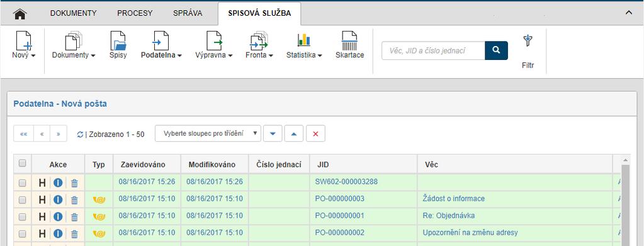Click the table's vertical scrollbar
644x246 pixels.
pyautogui.click(x=626, y=204)
